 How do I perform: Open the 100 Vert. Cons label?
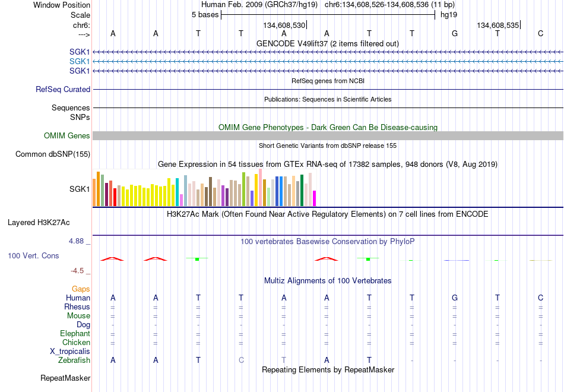point(33,255)
